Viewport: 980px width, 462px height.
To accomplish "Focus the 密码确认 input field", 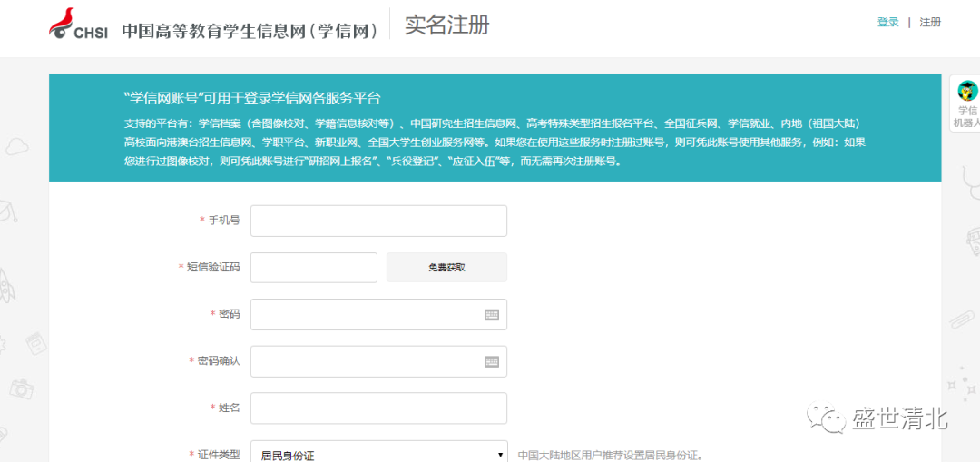I will (378, 361).
